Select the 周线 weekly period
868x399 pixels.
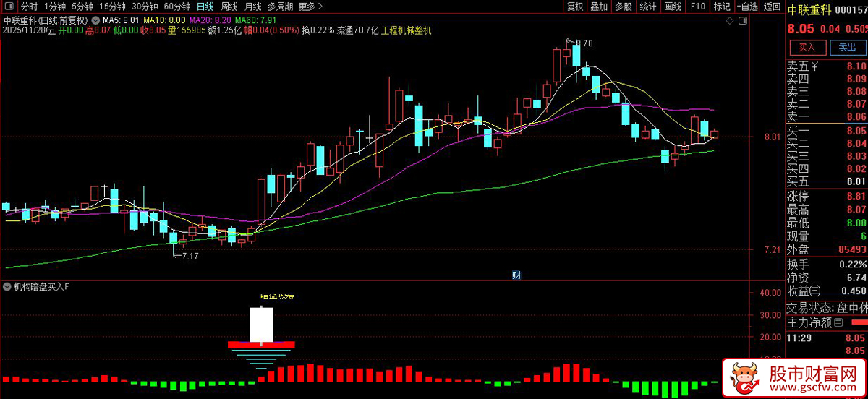click(229, 7)
